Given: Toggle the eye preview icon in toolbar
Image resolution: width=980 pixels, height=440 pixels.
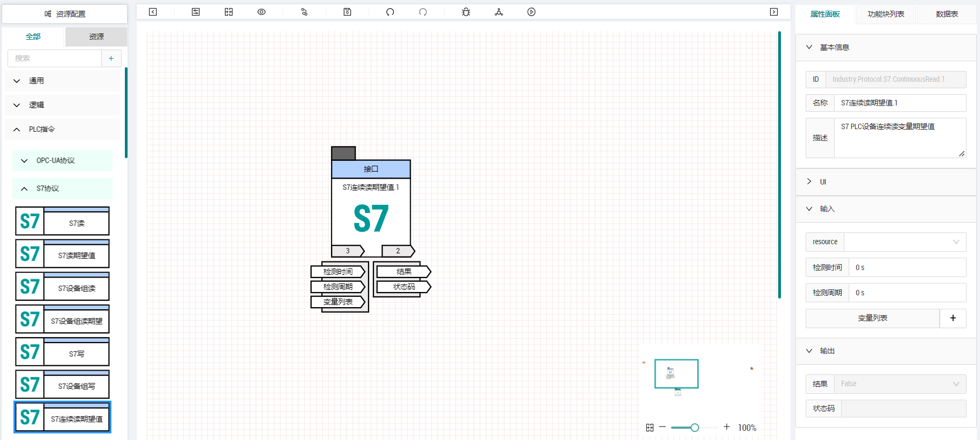Looking at the screenshot, I should pyautogui.click(x=262, y=12).
